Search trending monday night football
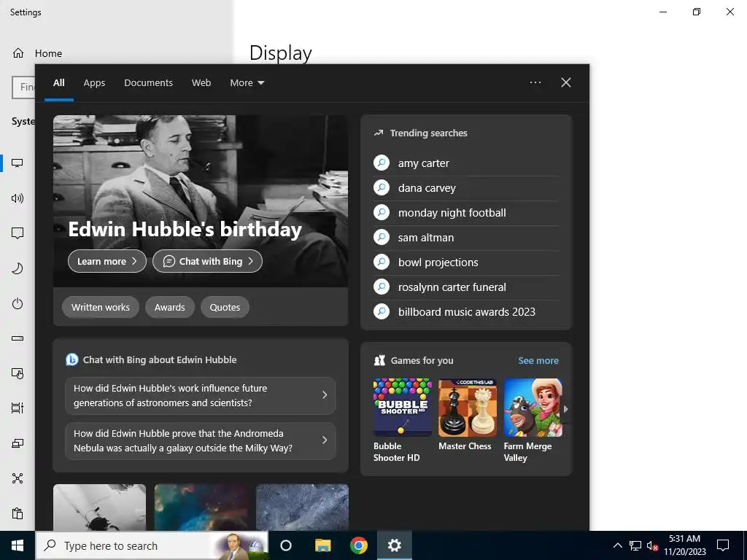The width and height of the screenshot is (747, 560). click(466, 213)
